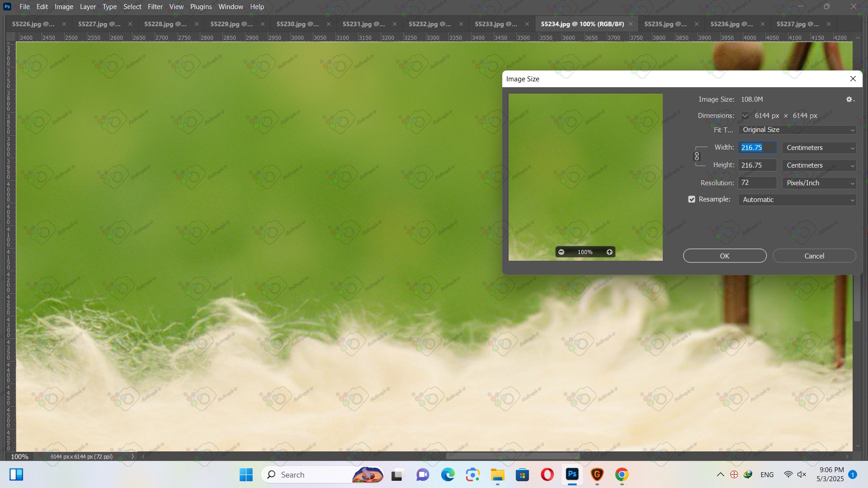Open the Widgets icon on taskbar
The image size is (868, 488).
click(x=16, y=474)
